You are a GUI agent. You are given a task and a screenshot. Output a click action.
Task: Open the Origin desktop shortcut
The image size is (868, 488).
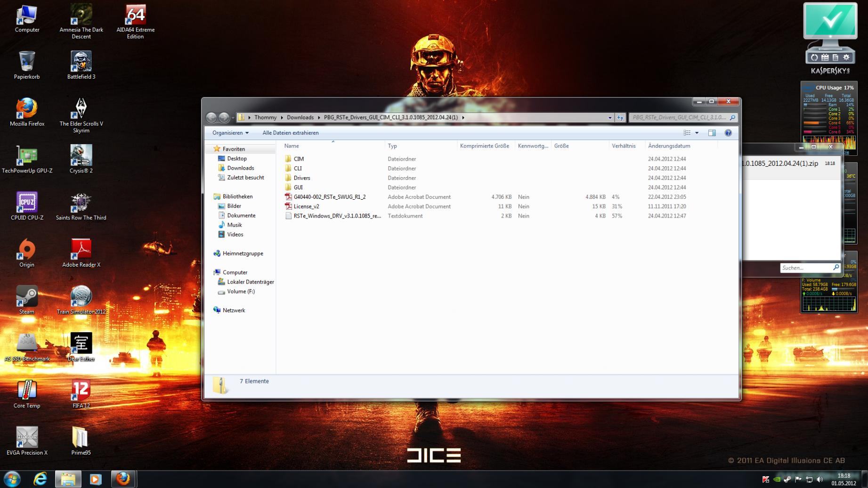click(x=27, y=253)
